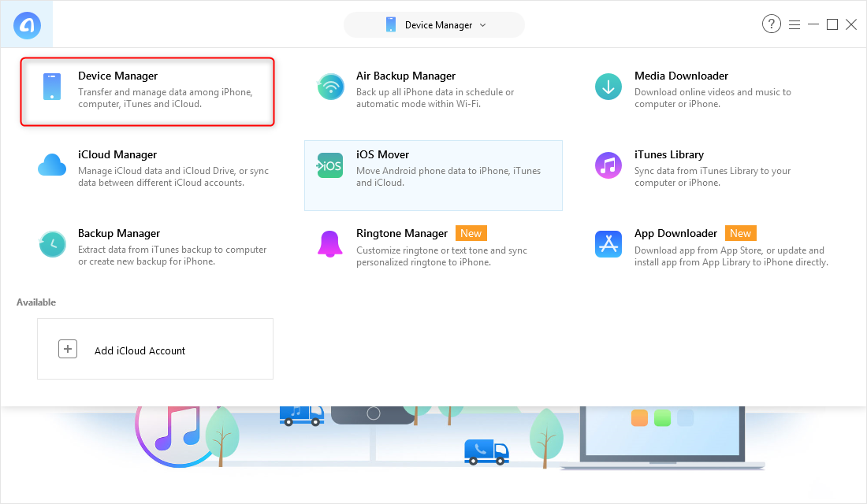Expand the chevron next to Device Manager
The height and width of the screenshot is (504, 867).
[x=482, y=25]
